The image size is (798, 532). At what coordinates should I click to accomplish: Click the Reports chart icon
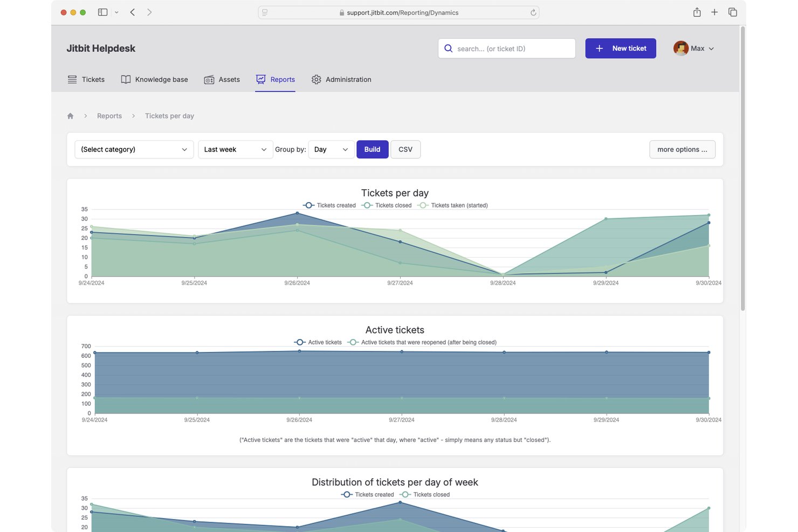point(260,79)
